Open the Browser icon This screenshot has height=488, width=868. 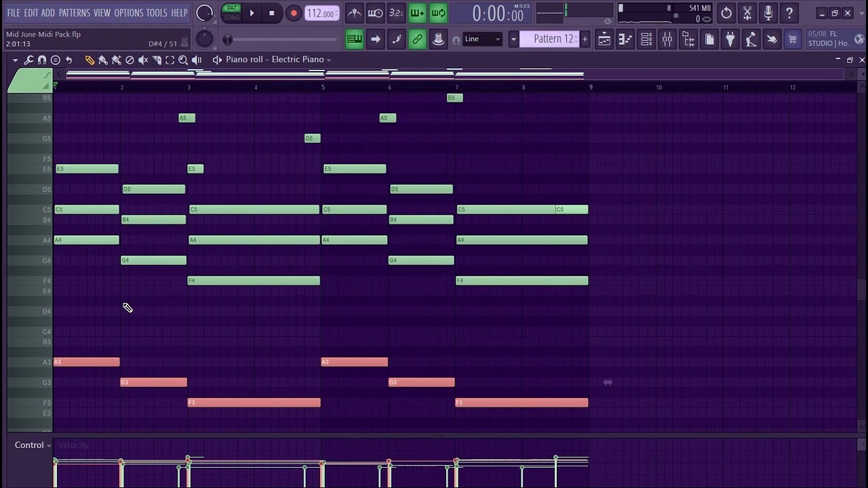click(688, 39)
